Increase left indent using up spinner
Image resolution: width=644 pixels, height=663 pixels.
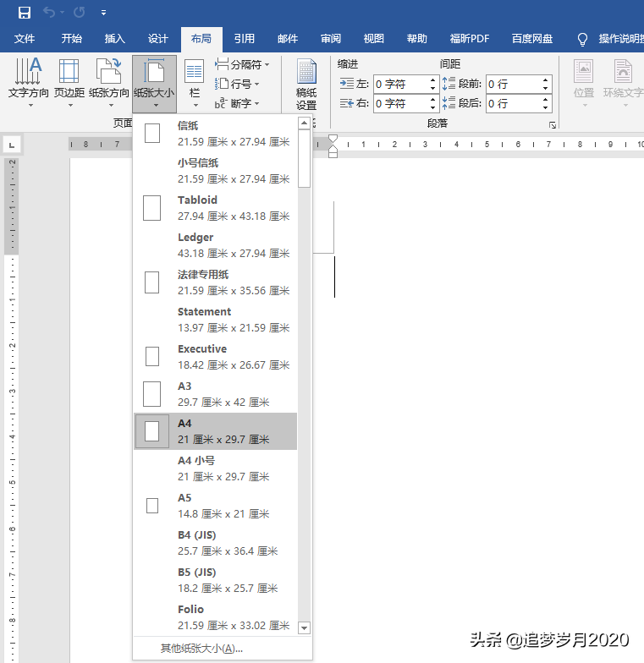coord(433,80)
